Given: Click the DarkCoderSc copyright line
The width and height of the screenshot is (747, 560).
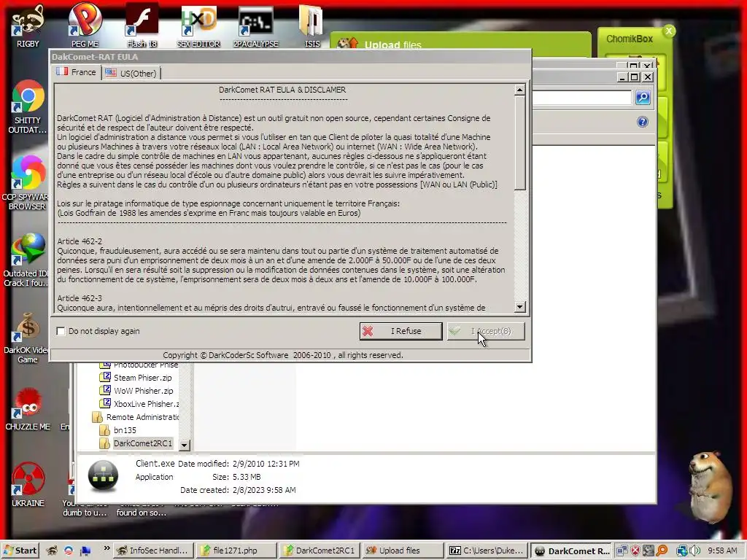Looking at the screenshot, I should pos(283,355).
